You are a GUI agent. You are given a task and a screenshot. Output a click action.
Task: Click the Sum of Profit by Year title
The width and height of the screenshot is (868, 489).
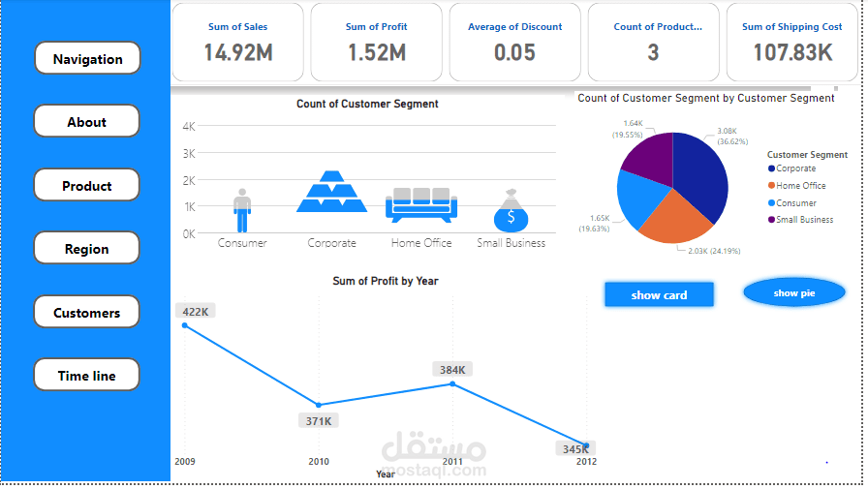click(x=386, y=281)
